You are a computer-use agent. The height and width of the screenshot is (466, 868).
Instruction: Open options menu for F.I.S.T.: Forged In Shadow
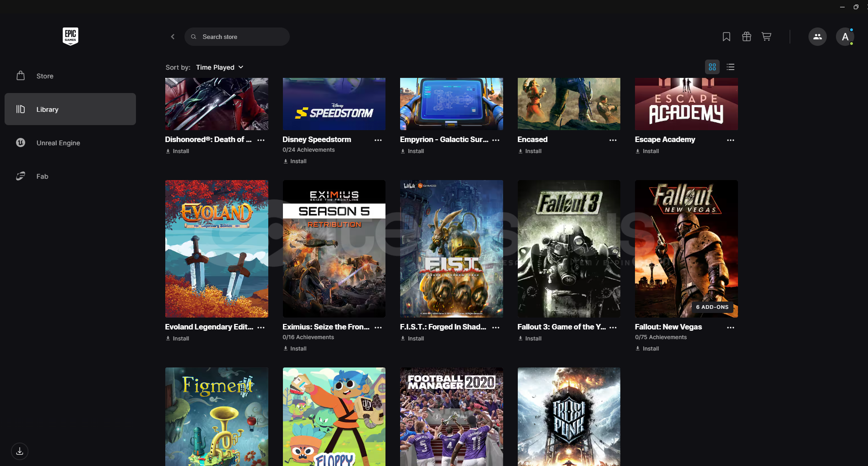click(496, 328)
